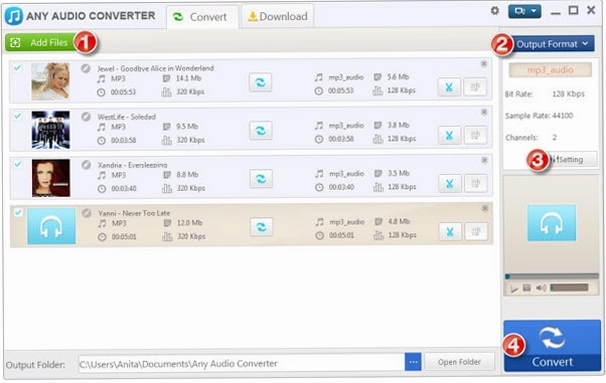Open the Output Format dropdown

click(553, 44)
